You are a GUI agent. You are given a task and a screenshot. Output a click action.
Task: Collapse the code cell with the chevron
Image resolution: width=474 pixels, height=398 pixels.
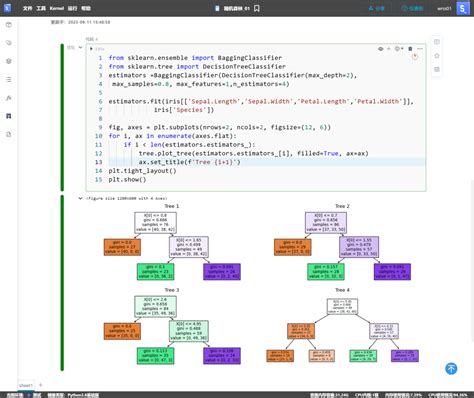point(80,47)
